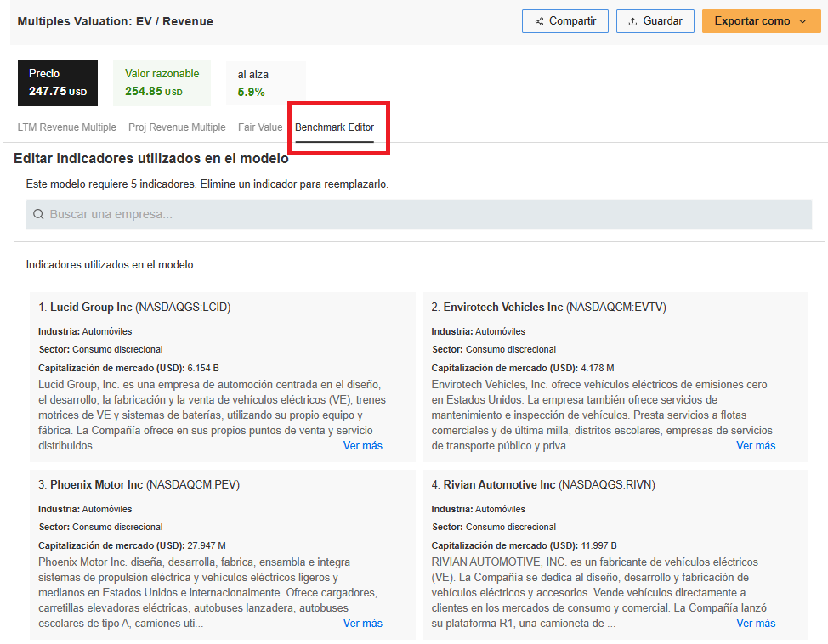Click the Rivian Automotive Inc card title
Viewport: 828px width, 644px height.
point(543,484)
